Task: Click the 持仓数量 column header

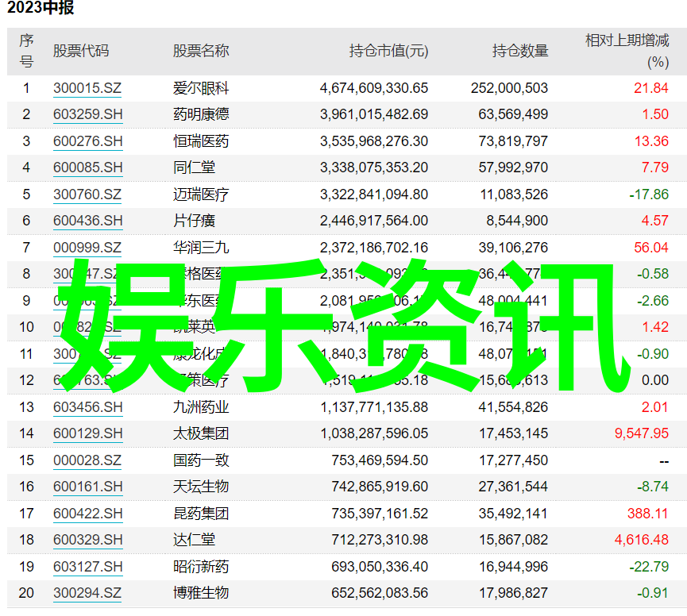Action: [x=520, y=52]
